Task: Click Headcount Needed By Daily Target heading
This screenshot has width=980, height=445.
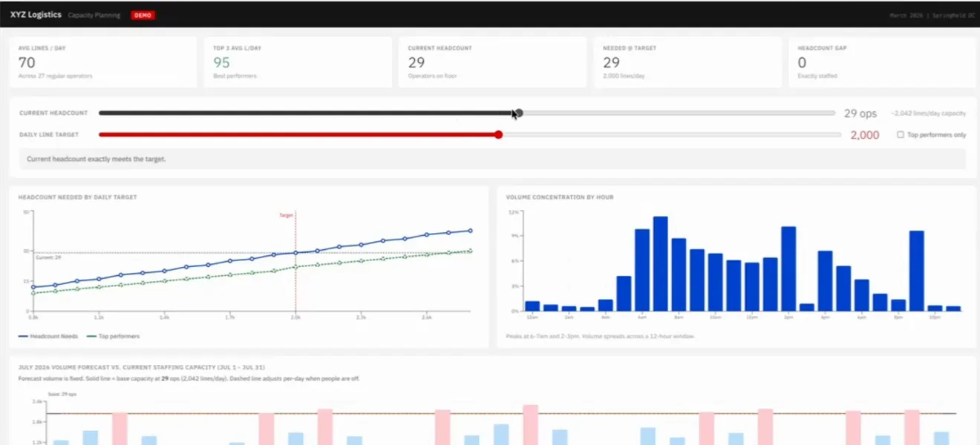Action: 78,197
